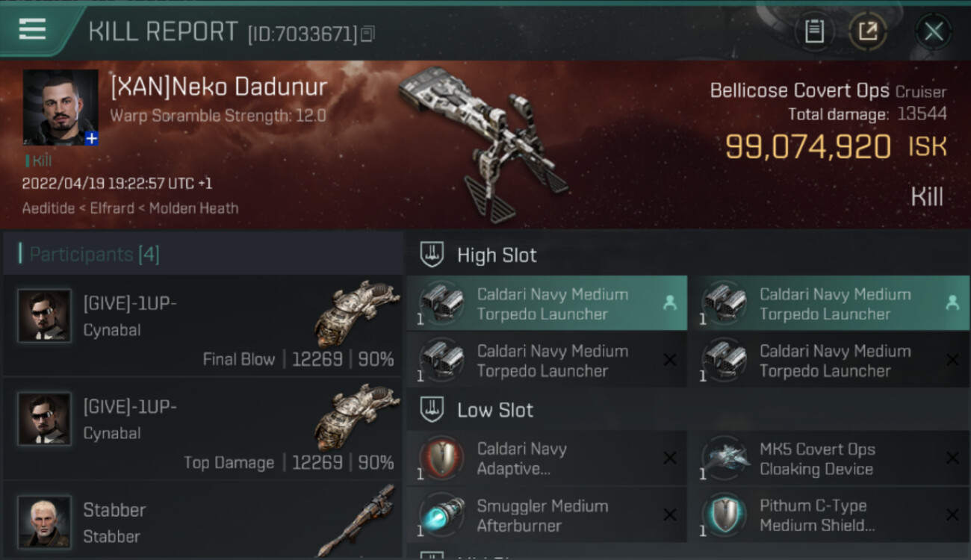The width and height of the screenshot is (971, 560).
Task: Copy the kill report ID icon
Action: [x=367, y=34]
